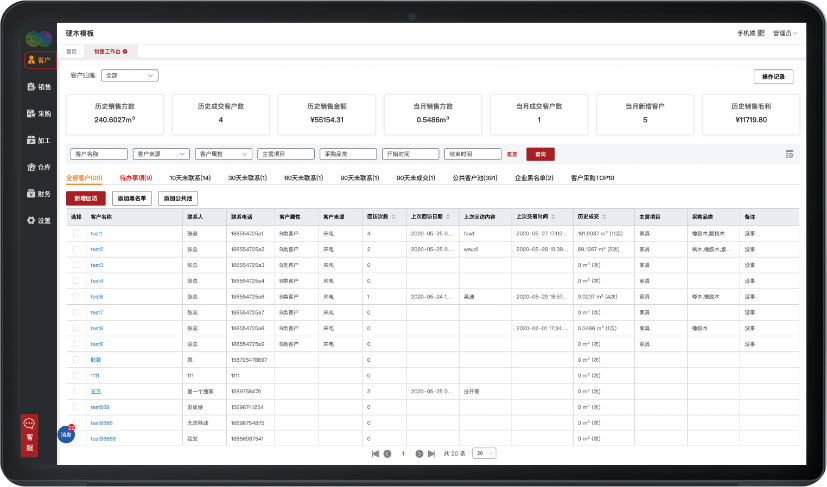Select the 客户采购TOP10 tab
The image size is (827, 487).
pos(592,178)
